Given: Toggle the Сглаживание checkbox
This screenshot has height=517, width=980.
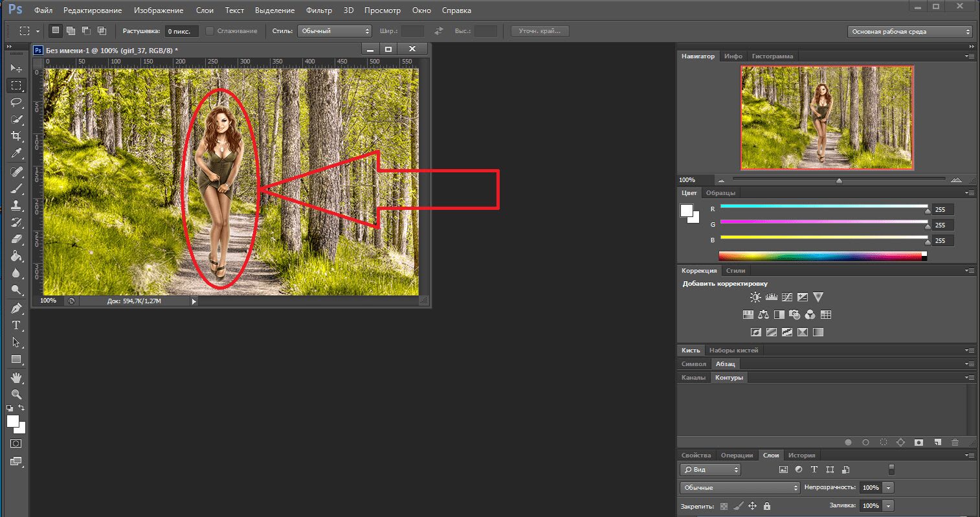Looking at the screenshot, I should [x=210, y=31].
